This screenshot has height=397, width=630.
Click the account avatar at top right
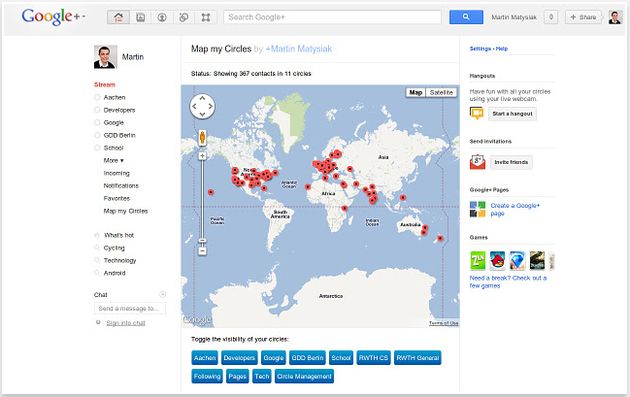(615, 17)
